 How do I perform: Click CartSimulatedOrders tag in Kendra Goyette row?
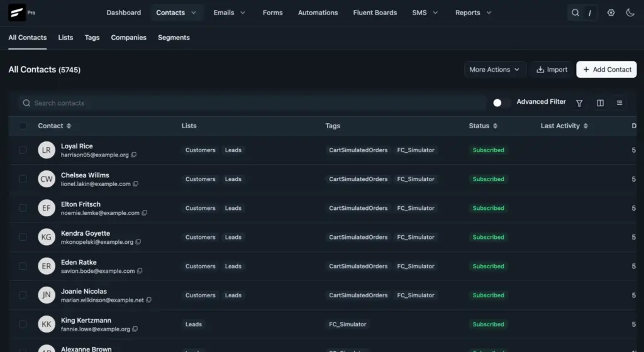click(x=358, y=237)
